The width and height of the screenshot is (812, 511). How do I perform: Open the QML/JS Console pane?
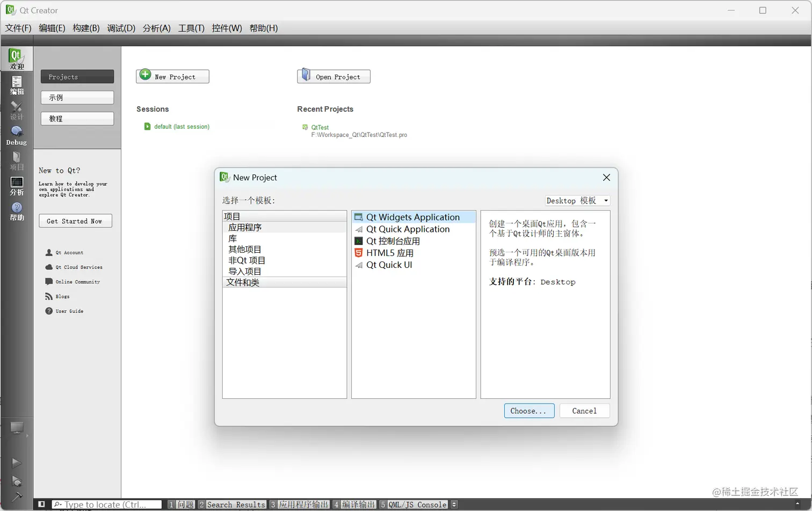pos(414,505)
